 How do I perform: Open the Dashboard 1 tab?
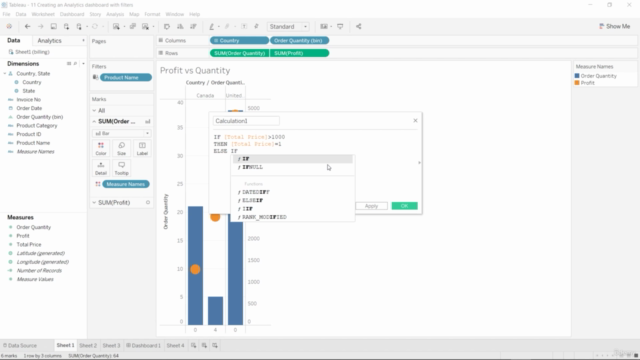tap(144, 345)
